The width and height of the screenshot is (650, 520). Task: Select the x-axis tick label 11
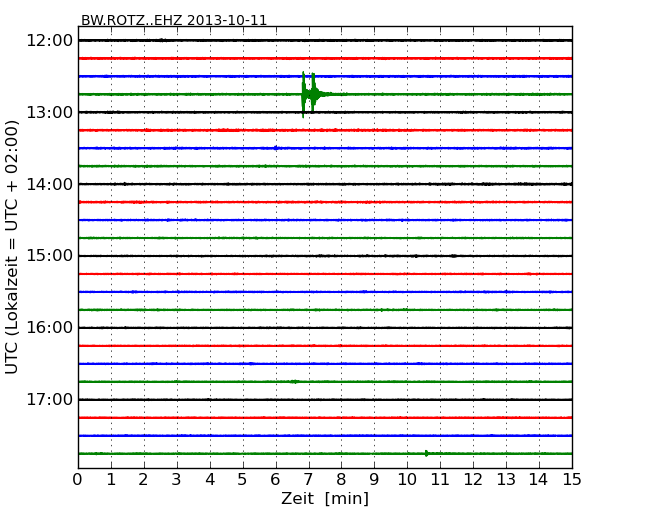point(440,480)
